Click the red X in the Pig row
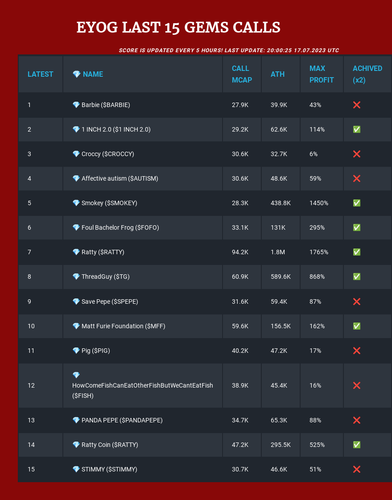 pos(356,351)
